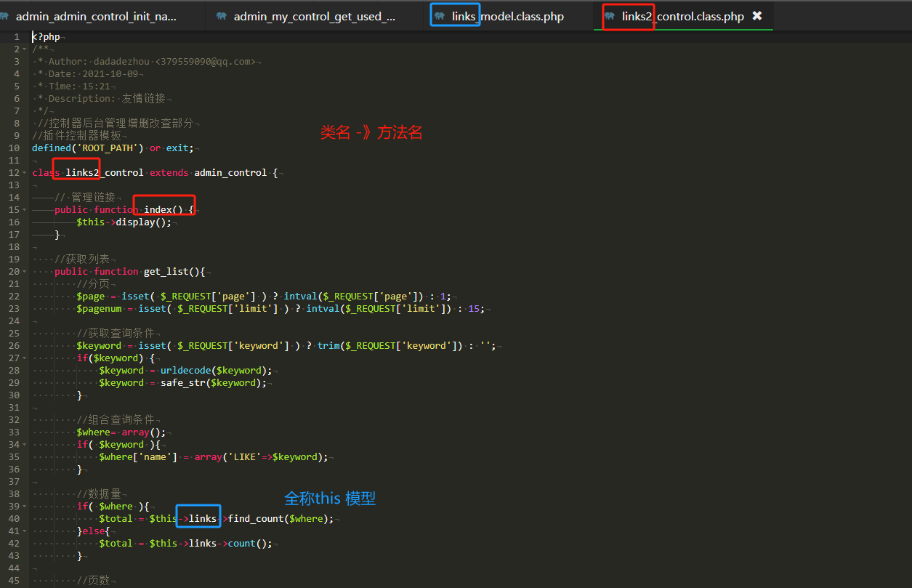Click the comment "//插件控制器模板"
The height and width of the screenshot is (588, 912).
pyautogui.click(x=76, y=136)
